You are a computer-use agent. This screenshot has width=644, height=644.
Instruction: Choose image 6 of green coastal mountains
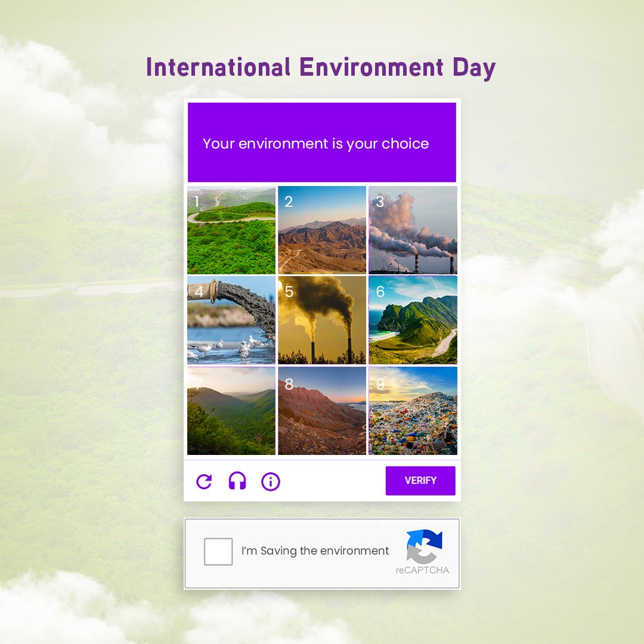click(413, 320)
